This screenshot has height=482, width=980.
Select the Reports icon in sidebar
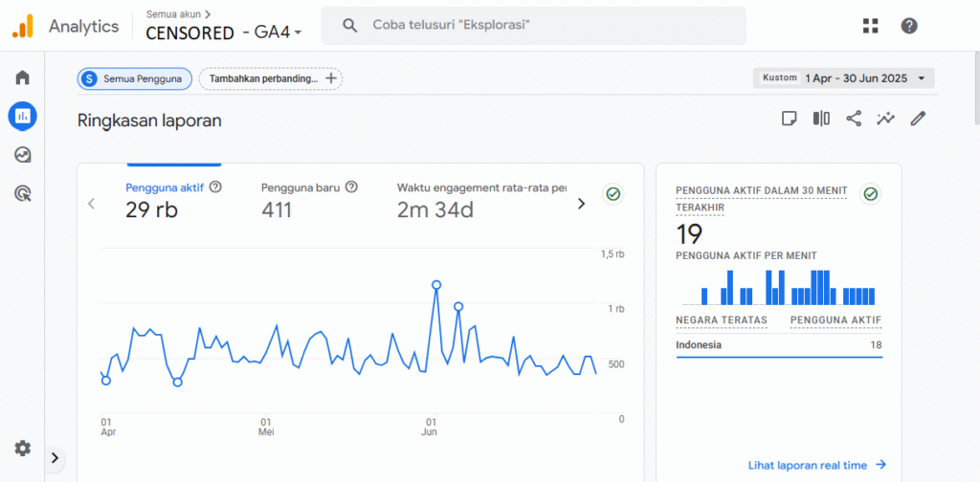coord(22,116)
